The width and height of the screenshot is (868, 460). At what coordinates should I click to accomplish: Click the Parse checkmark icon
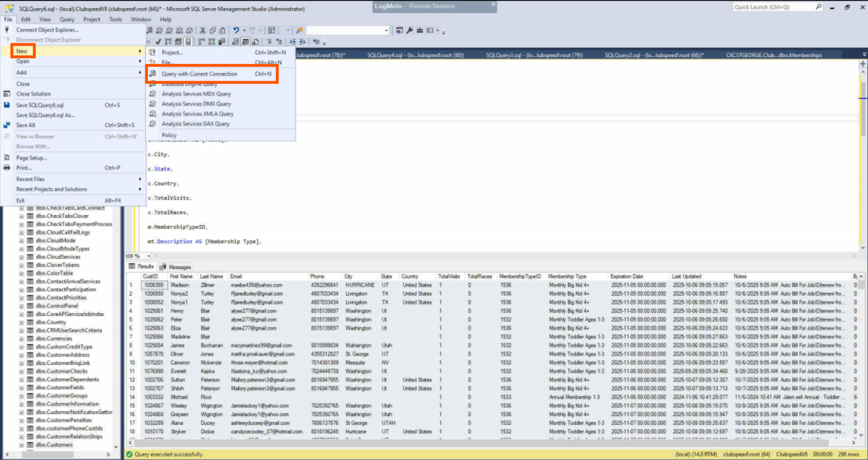(x=157, y=42)
